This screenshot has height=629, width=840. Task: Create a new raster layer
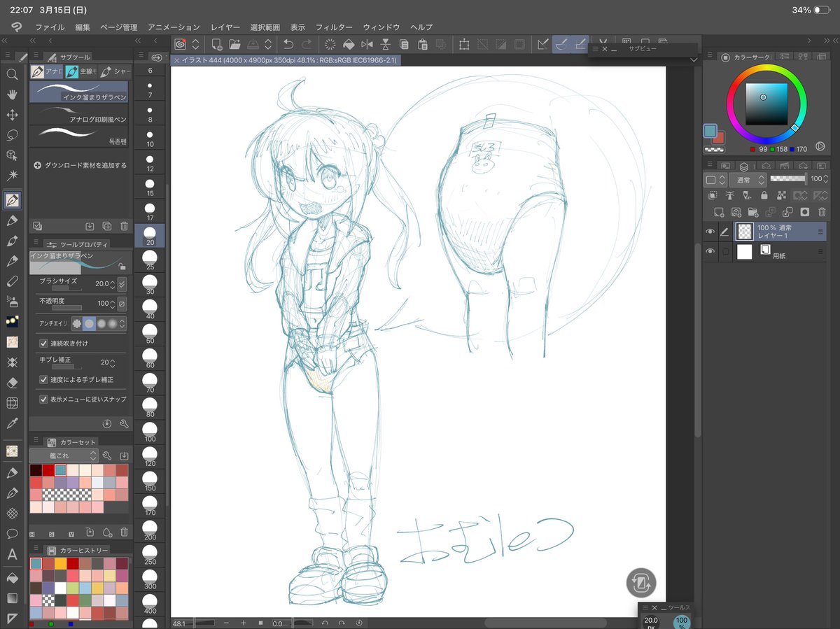[x=718, y=211]
